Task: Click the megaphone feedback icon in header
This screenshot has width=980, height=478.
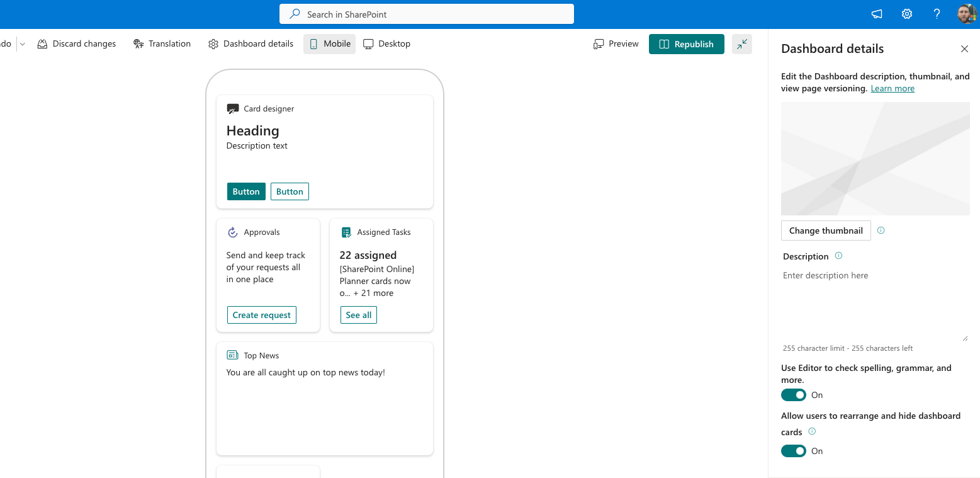Action: [877, 14]
